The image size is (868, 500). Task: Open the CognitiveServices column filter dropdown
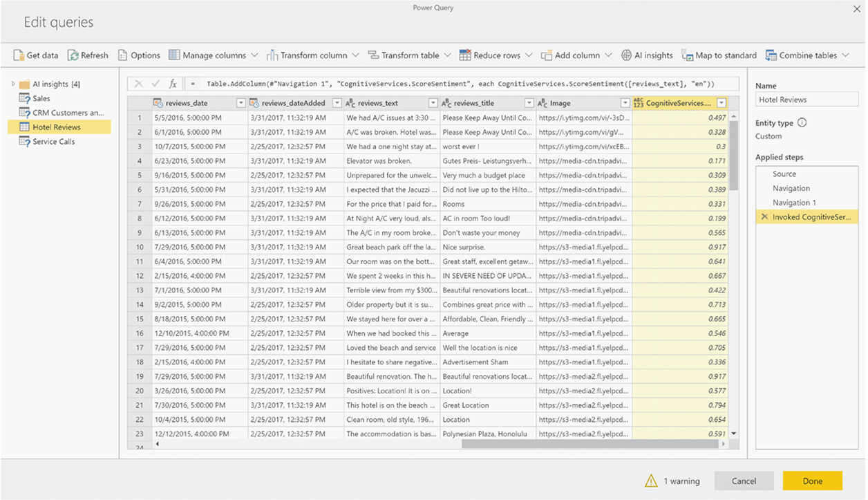tap(721, 103)
